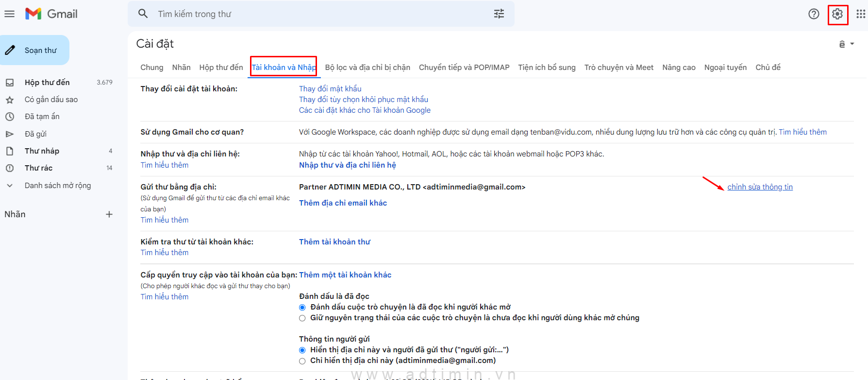The image size is (868, 380).
Task: Click the Nhãn section heading
Action: (15, 214)
